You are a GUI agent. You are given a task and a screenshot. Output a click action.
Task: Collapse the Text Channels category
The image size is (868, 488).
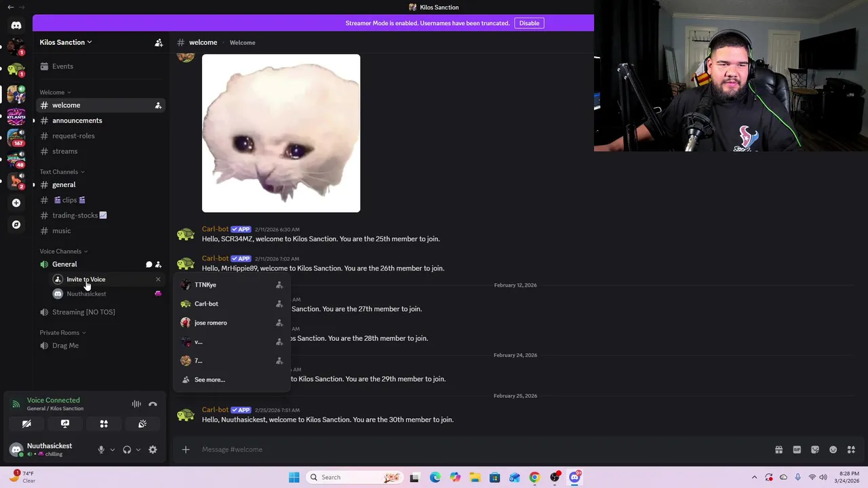click(62, 171)
